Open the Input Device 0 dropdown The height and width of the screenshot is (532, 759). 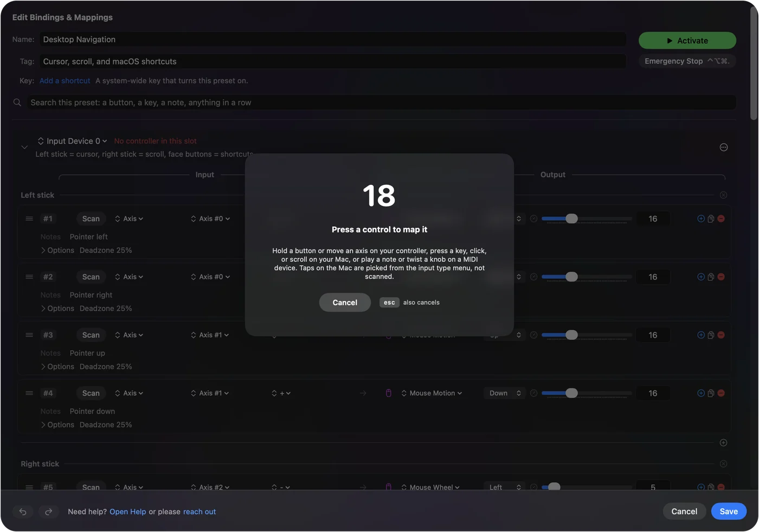(x=72, y=141)
